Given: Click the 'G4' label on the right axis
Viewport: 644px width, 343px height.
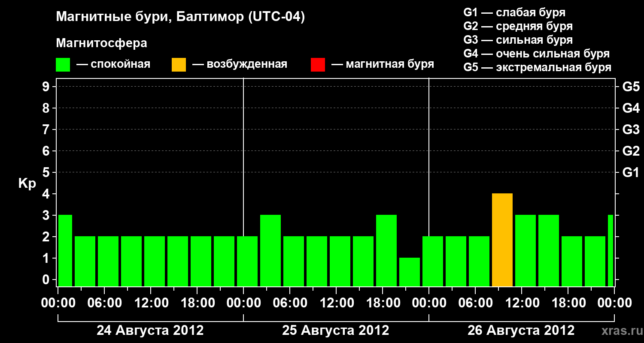Looking at the screenshot, I should [631, 108].
